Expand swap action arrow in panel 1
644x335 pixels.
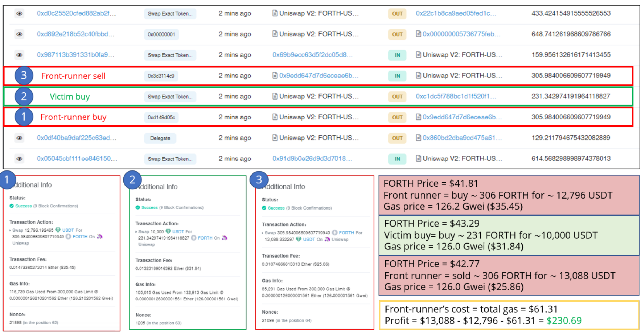pyautogui.click(x=10, y=230)
